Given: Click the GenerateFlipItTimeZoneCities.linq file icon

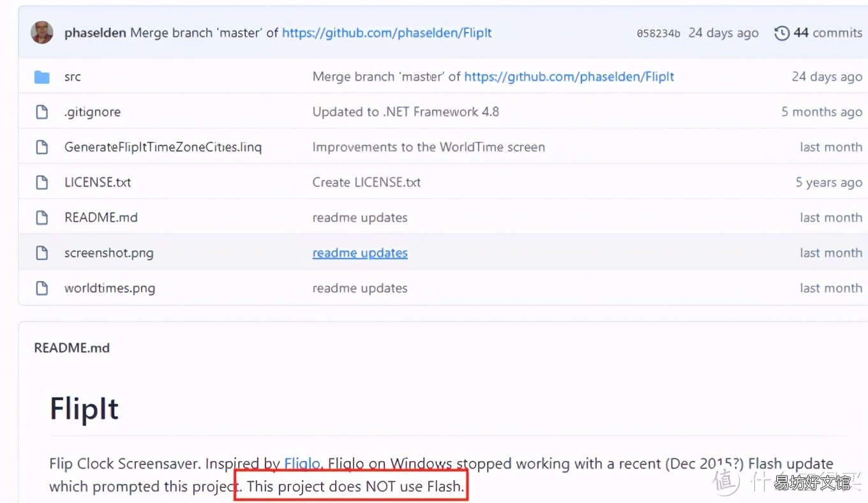Looking at the screenshot, I should 42,147.
